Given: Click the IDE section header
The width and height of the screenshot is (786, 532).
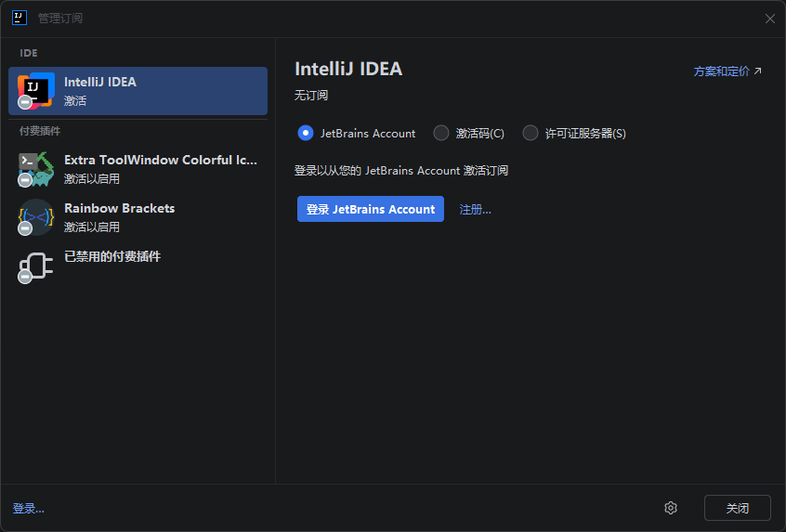Looking at the screenshot, I should tap(29, 53).
